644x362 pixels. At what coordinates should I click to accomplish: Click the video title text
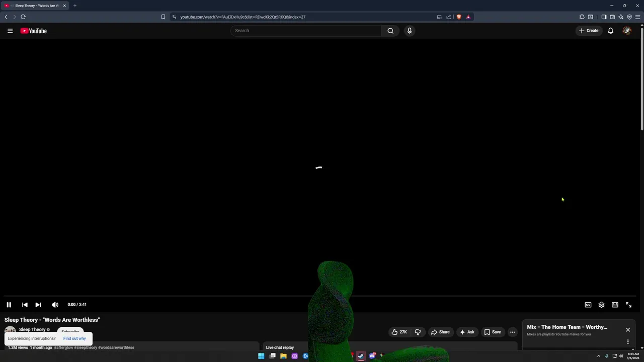pos(52,320)
